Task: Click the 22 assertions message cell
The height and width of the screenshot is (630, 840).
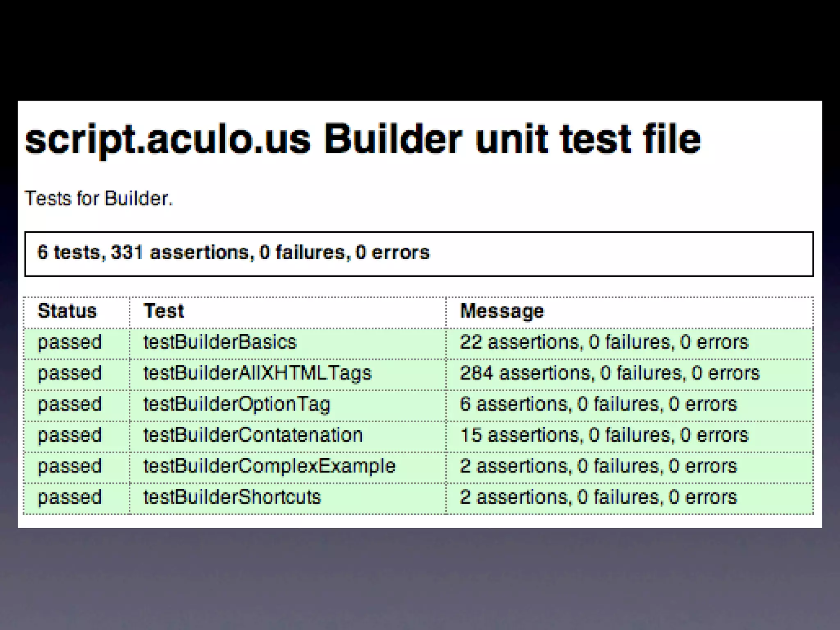Action: pyautogui.click(x=604, y=342)
